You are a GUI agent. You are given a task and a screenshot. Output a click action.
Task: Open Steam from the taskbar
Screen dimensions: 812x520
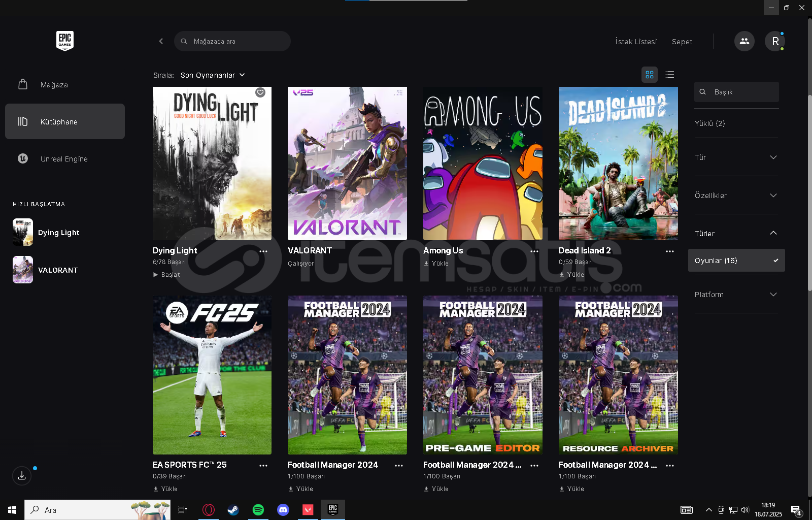coord(233,510)
